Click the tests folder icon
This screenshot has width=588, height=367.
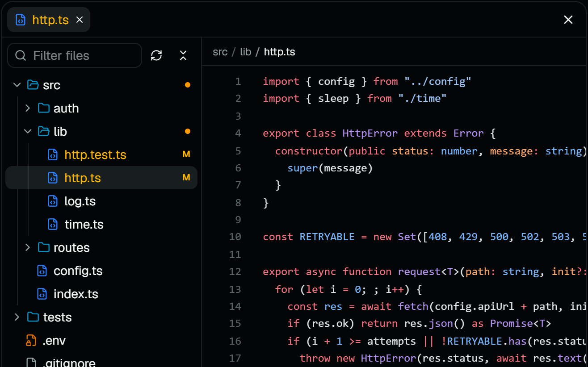pyautogui.click(x=33, y=317)
